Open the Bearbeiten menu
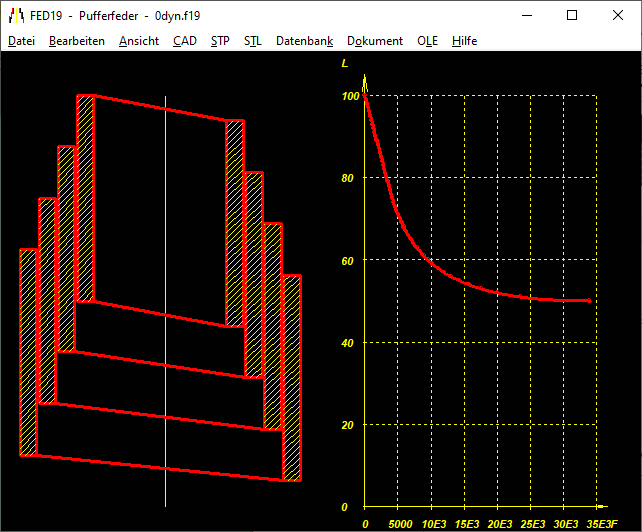Viewport: 642px width, 532px height. click(76, 41)
